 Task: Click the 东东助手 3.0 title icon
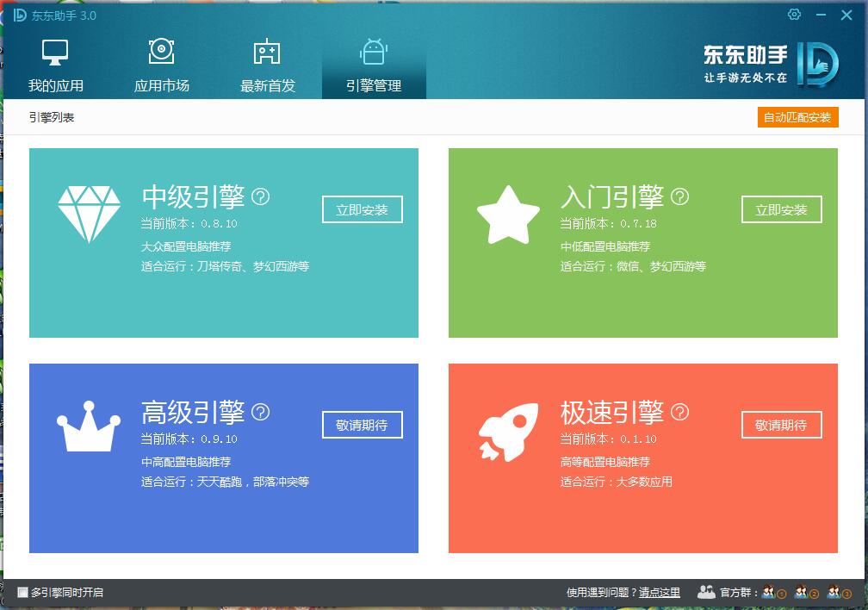point(20,16)
